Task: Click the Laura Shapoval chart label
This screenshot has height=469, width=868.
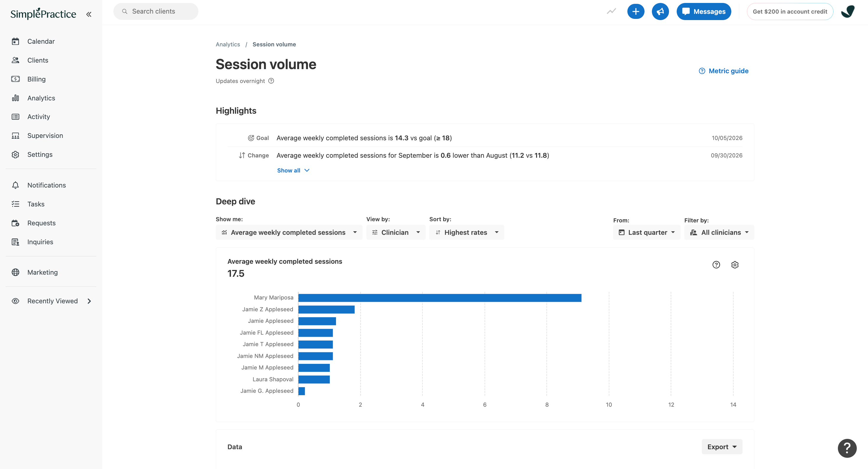Action: pos(273,379)
